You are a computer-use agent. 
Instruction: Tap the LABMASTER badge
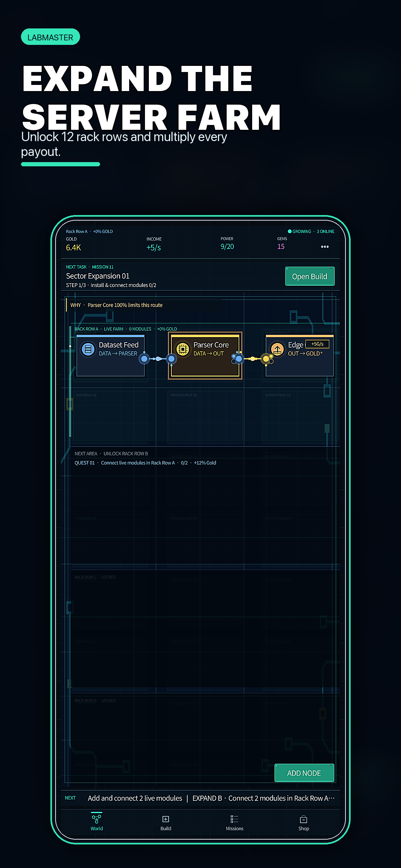50,37
